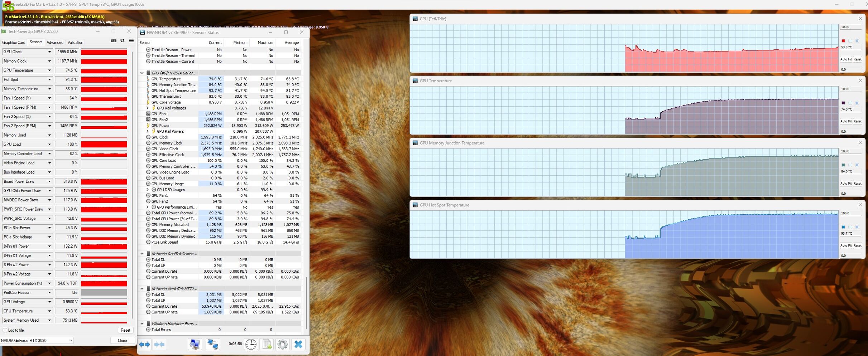Click the red CPU graph color swatch
Viewport: 868px width, 356px height.
click(x=843, y=41)
